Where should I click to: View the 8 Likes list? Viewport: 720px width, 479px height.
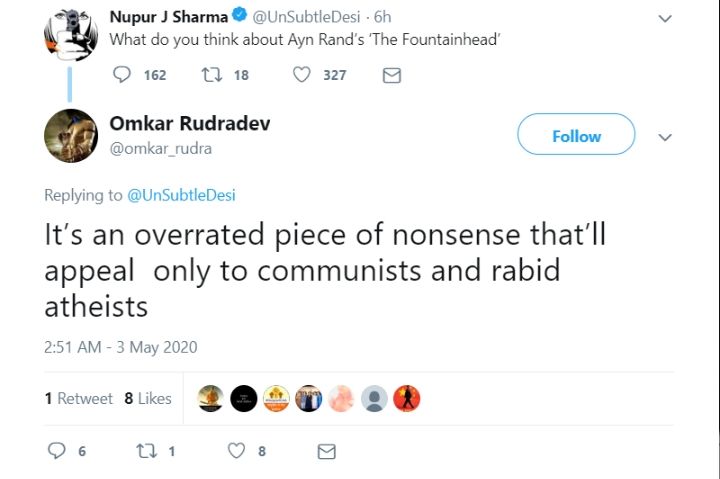148,398
